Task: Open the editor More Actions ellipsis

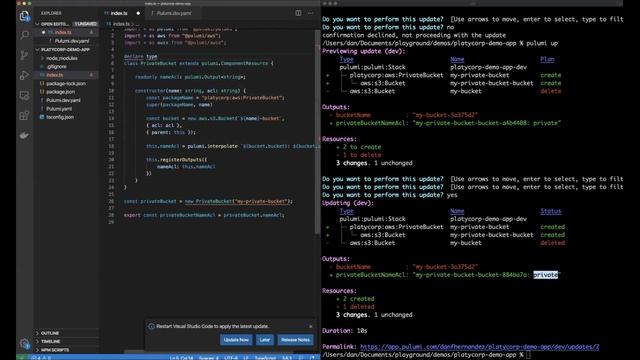Action: click(x=311, y=13)
